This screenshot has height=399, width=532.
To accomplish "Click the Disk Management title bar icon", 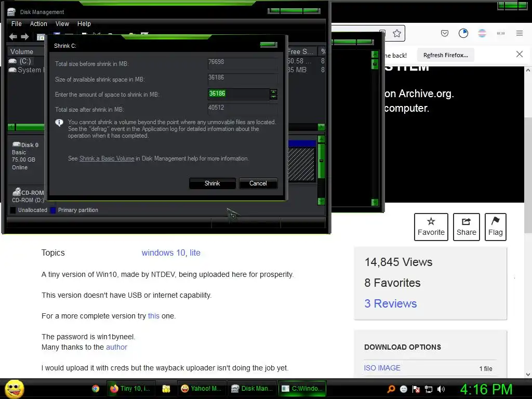I will [11, 12].
